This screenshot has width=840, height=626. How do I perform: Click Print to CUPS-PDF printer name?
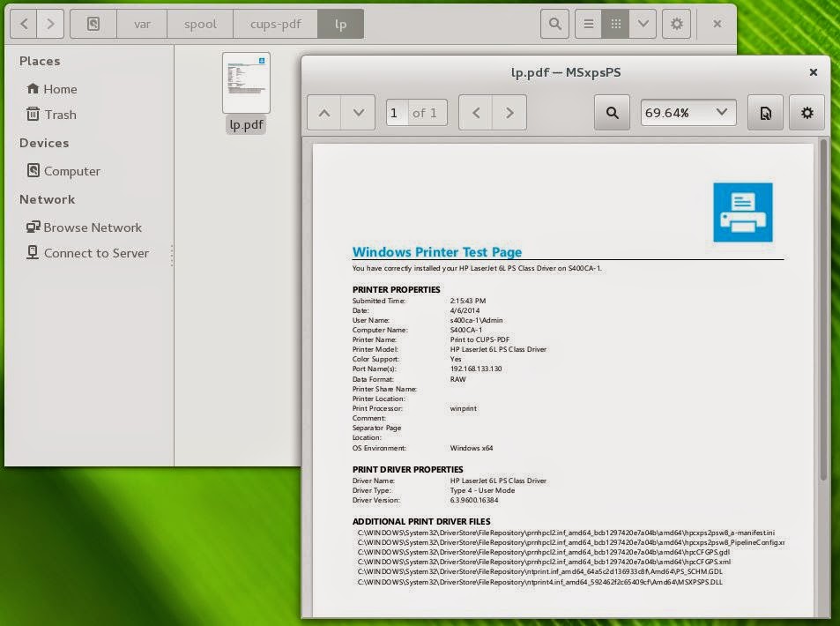[479, 339]
